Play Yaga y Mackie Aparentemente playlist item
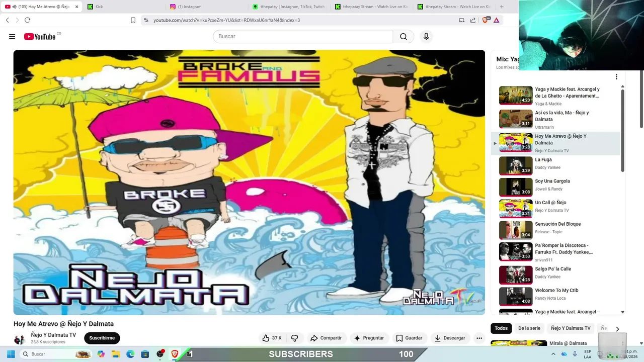This screenshot has height=362, width=644. 556,96
